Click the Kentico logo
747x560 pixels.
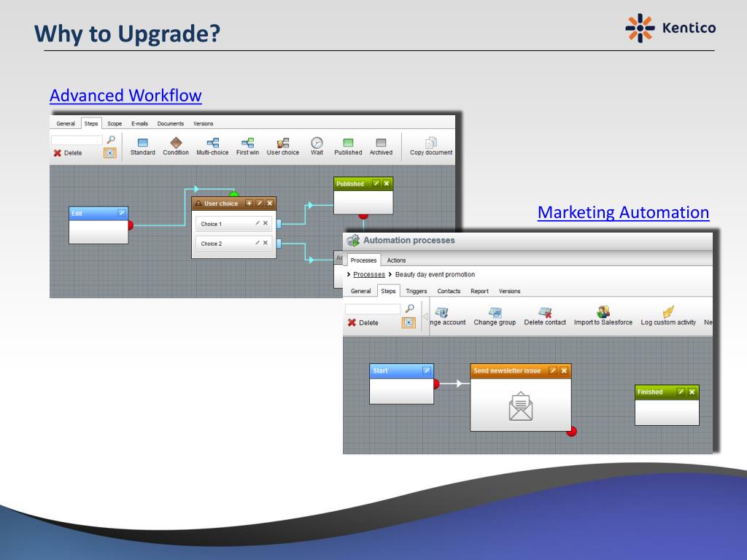(671, 28)
